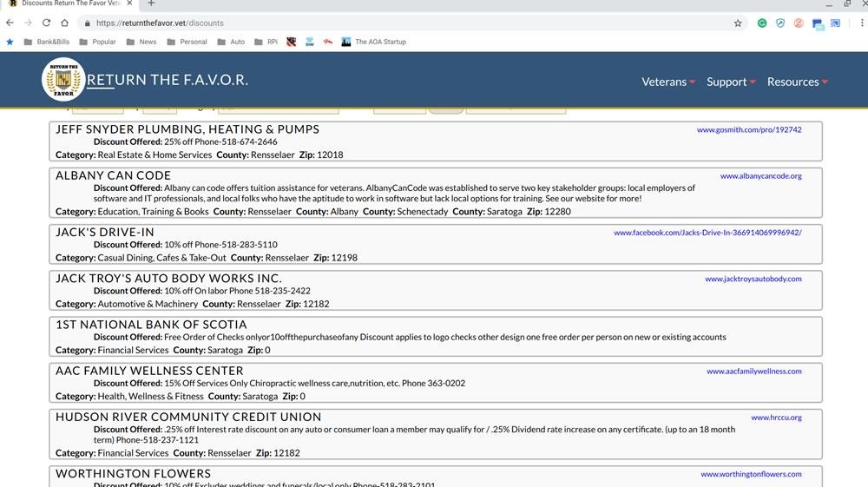Screen dimensions: 868x487
Task: Open Jack's Drive-In Facebook link
Action: point(707,233)
